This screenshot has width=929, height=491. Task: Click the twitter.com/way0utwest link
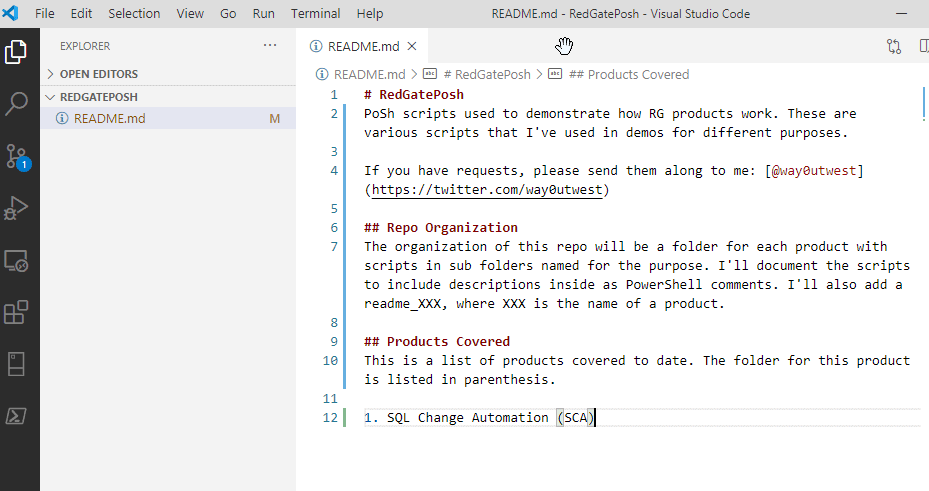[x=486, y=190]
